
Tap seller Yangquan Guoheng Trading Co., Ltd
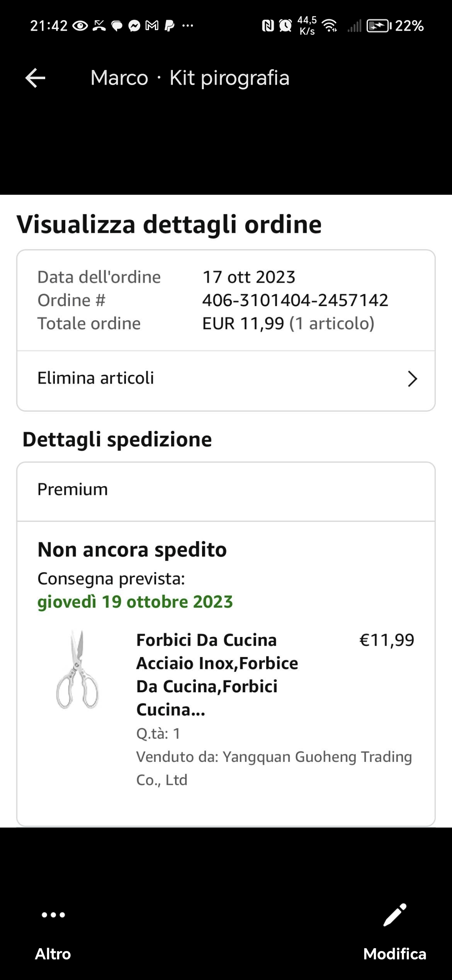[x=274, y=768]
